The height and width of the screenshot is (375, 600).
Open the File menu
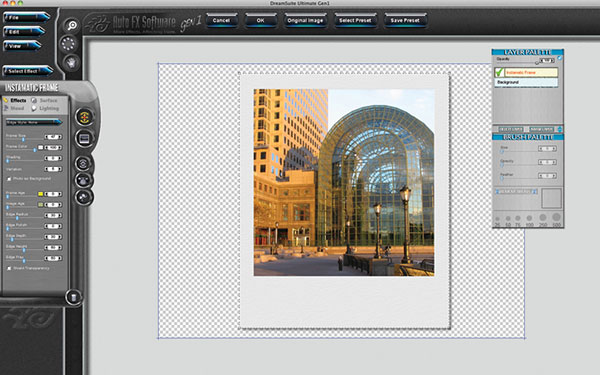[x=26, y=17]
